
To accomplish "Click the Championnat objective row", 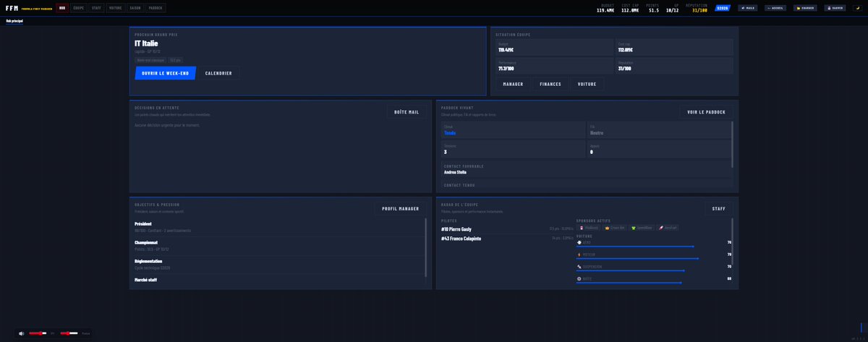I will (x=278, y=246).
